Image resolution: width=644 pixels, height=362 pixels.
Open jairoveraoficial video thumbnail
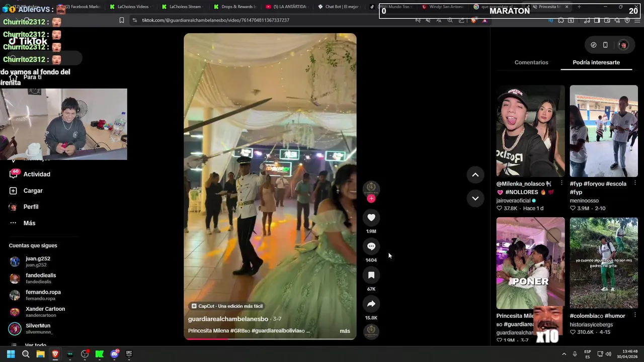tap(530, 131)
